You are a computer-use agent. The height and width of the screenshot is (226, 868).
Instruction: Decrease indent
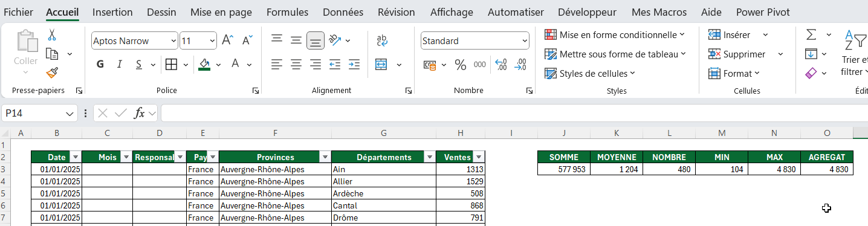[335, 64]
